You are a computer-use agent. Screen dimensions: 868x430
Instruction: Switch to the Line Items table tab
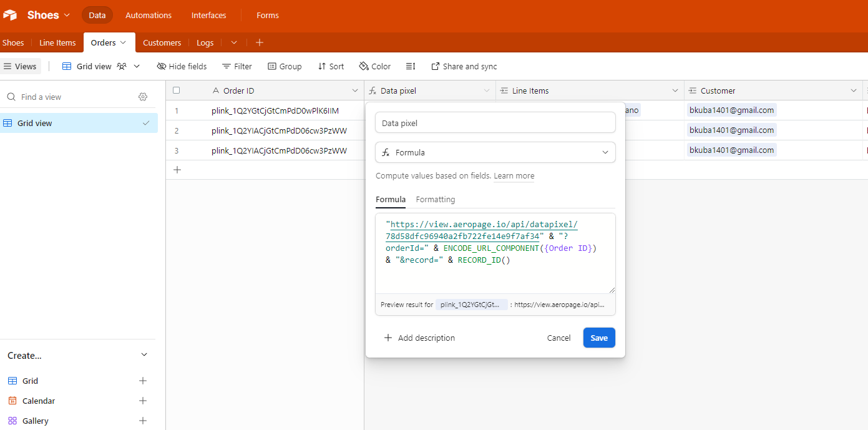coord(57,42)
